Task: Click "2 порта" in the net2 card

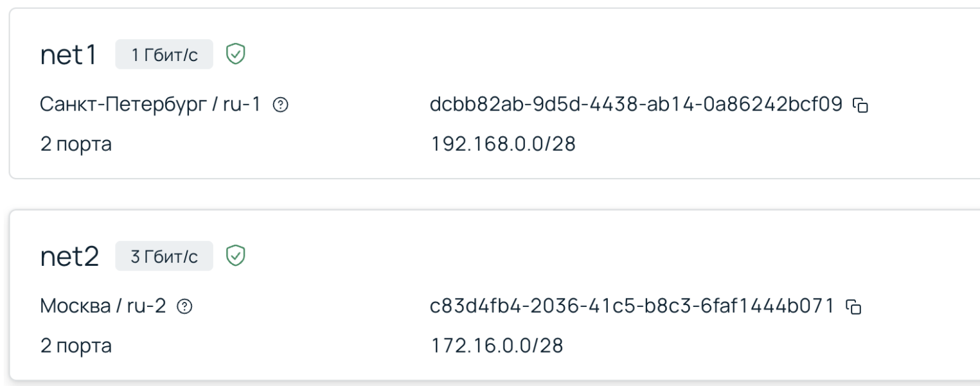Action: tap(76, 346)
